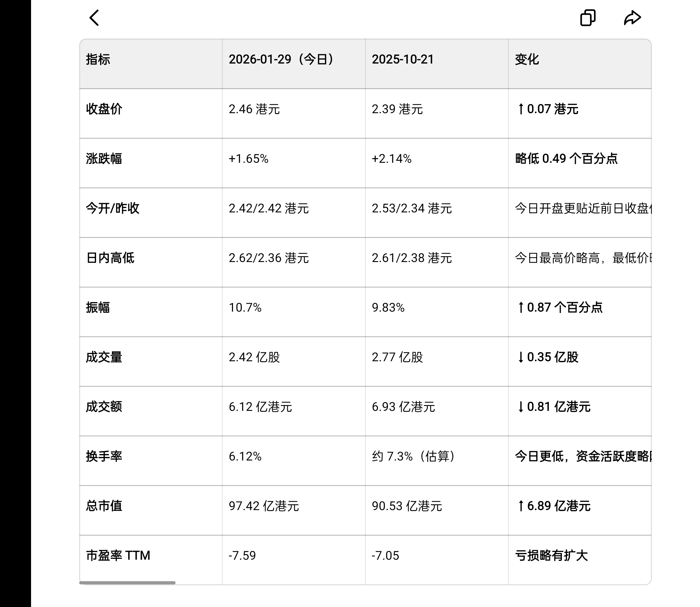Select the 97.42 亿港元 market cap cell
Viewport: 700px width, 607px height.
point(264,506)
